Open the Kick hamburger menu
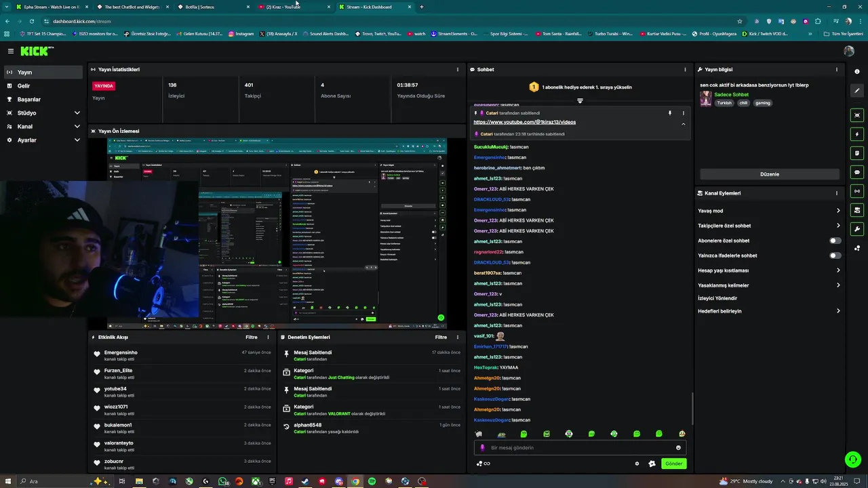This screenshot has width=868, height=488. [x=11, y=51]
